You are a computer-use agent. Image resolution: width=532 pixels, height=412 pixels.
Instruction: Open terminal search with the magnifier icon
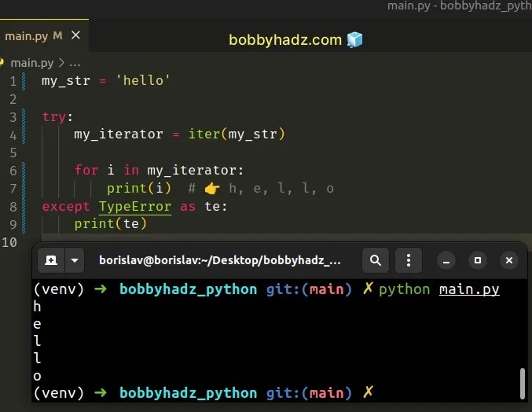[x=376, y=260]
